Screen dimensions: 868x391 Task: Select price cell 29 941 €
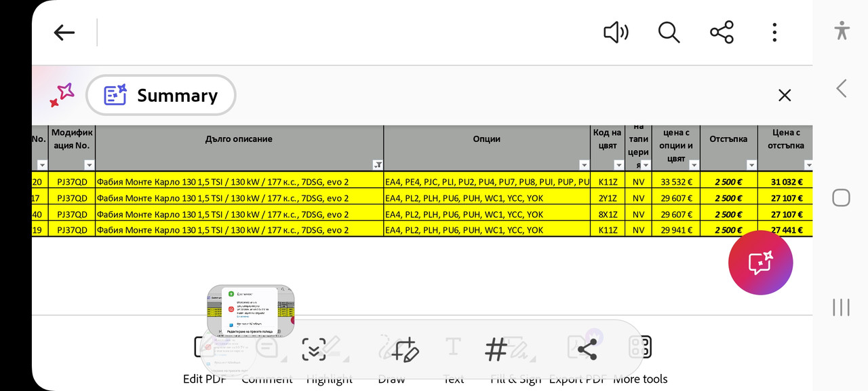pyautogui.click(x=676, y=230)
